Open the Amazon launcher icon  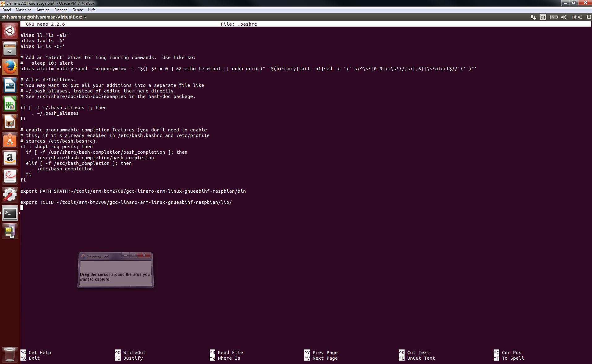pos(10,158)
